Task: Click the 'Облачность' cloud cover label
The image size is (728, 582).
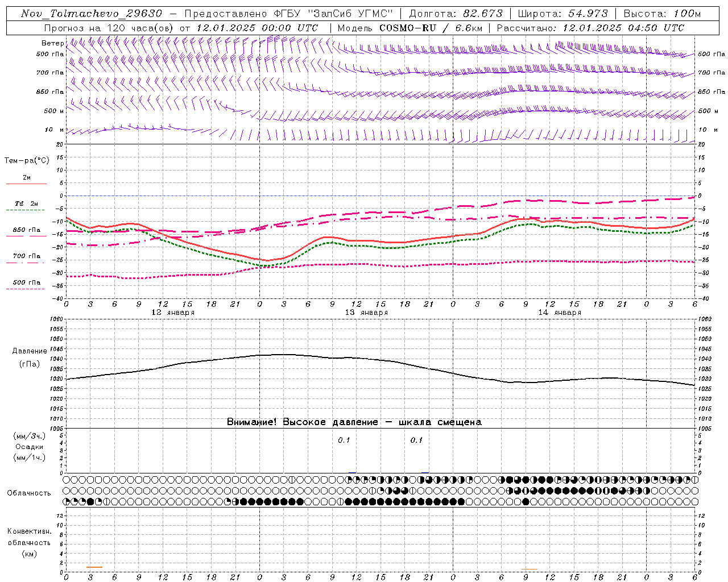Action: (29, 493)
